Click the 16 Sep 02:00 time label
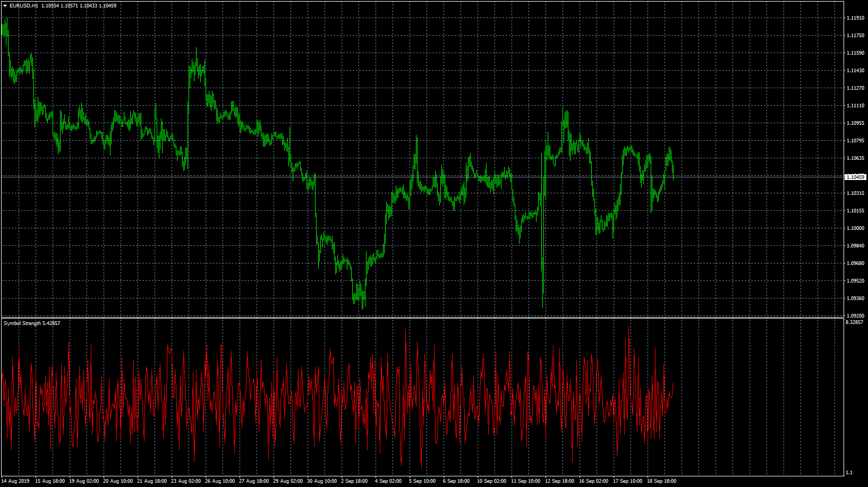 click(594, 481)
